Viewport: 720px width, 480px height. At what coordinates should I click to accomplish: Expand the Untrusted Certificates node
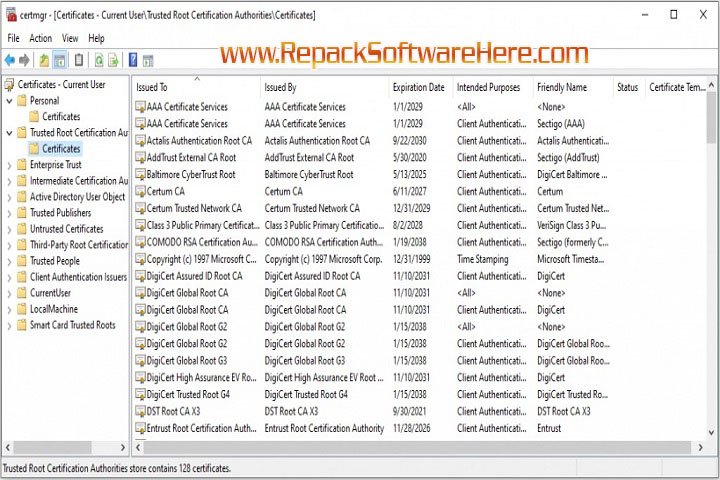tap(9, 229)
